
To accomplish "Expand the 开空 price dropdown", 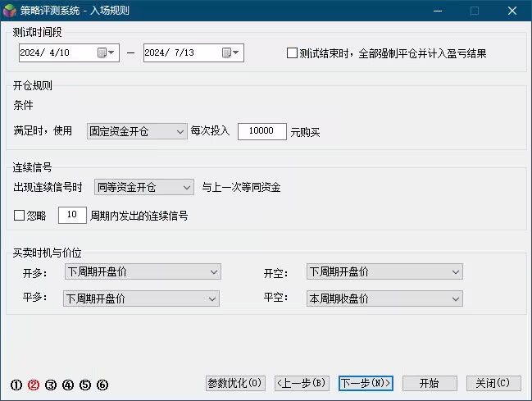I will (x=384, y=271).
